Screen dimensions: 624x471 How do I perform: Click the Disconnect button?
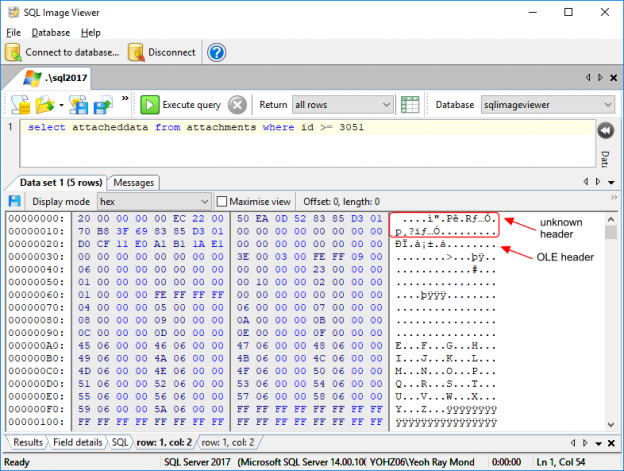click(162, 53)
